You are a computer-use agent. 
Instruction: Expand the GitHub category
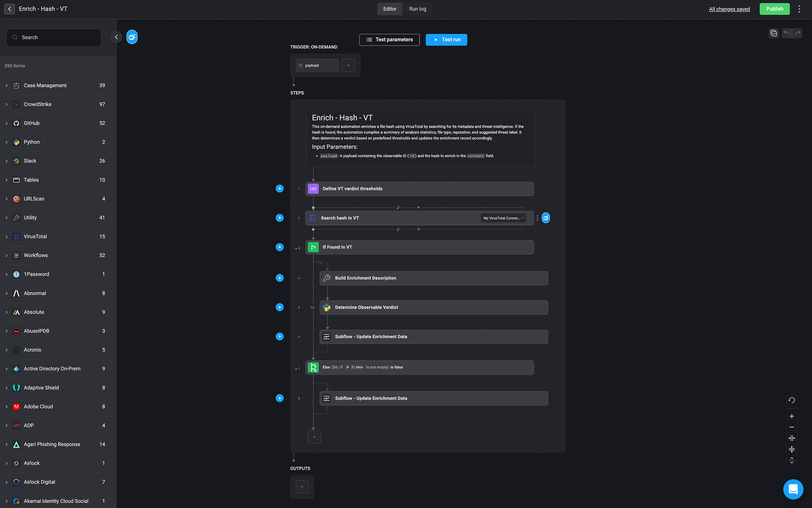7,123
